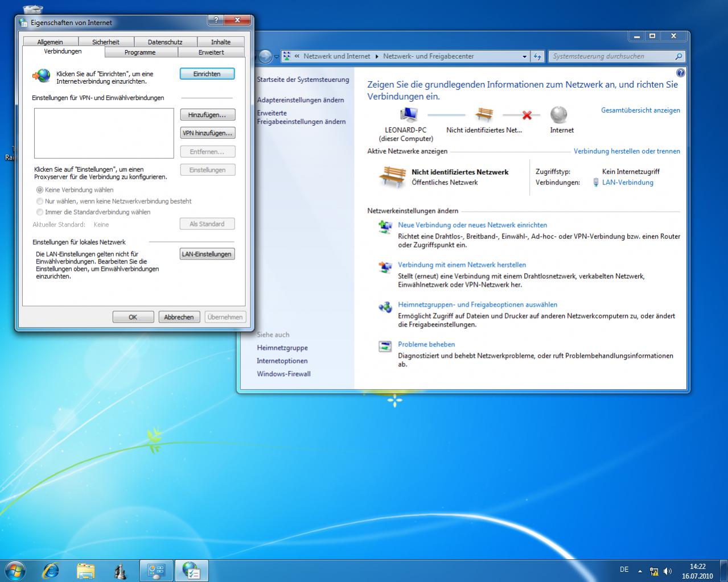Select the Verbindungen tab
This screenshot has width=728, height=582.
[x=63, y=51]
